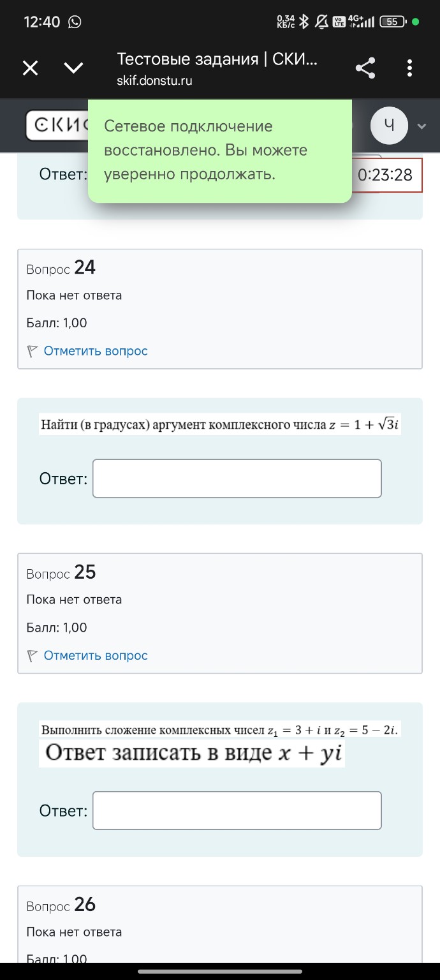Click the answer field under the argument question
This screenshot has width=440, height=980.
click(237, 478)
